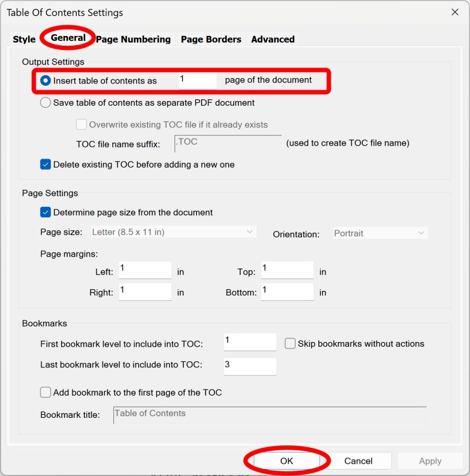470x476 pixels.
Task: Click the 'Page margins:' label
Action: click(x=69, y=254)
